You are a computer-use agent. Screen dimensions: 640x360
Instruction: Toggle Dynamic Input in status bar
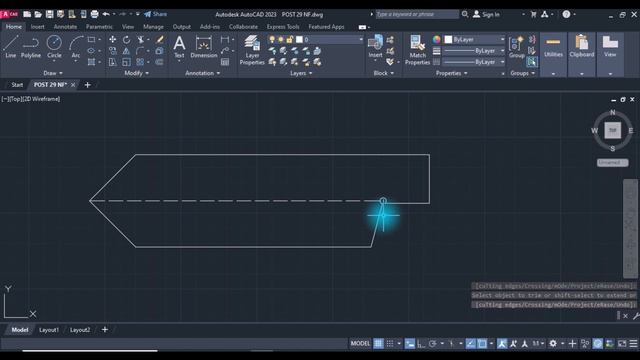[x=409, y=344]
